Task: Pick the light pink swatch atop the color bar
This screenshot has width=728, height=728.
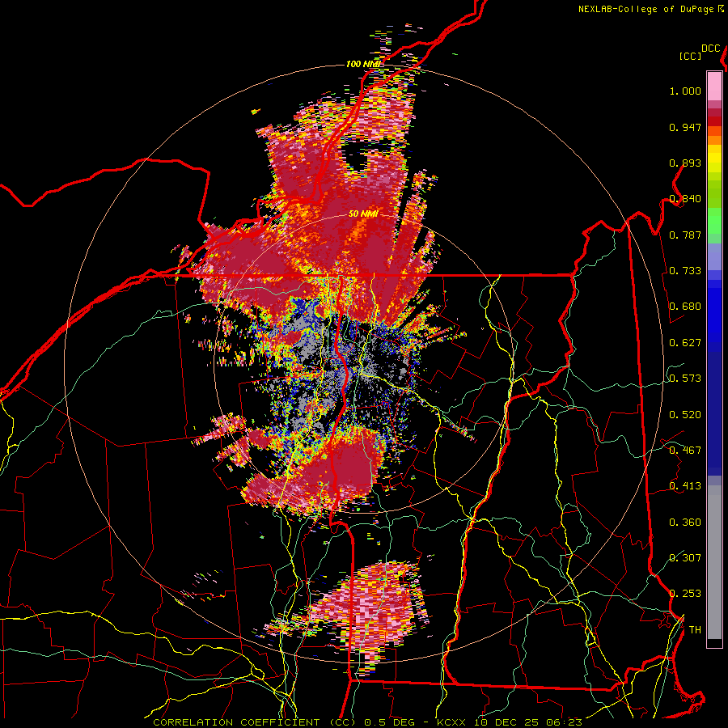Action: pos(714,86)
